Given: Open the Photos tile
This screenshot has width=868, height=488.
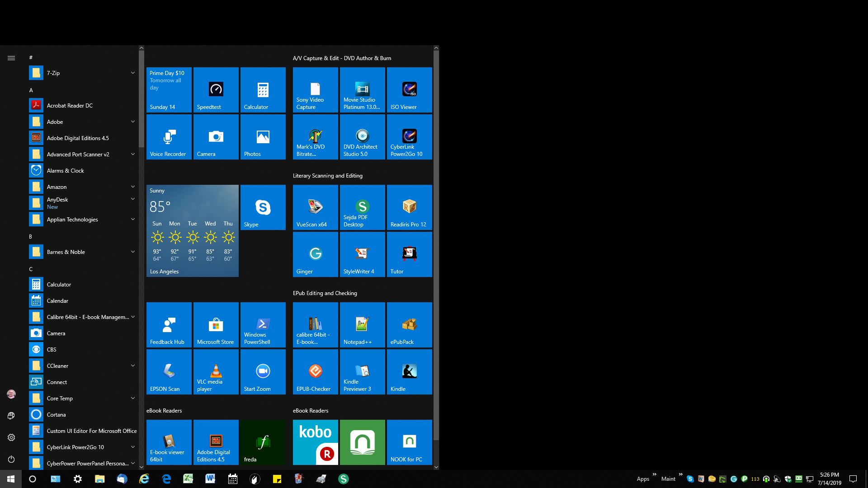Looking at the screenshot, I should (263, 137).
